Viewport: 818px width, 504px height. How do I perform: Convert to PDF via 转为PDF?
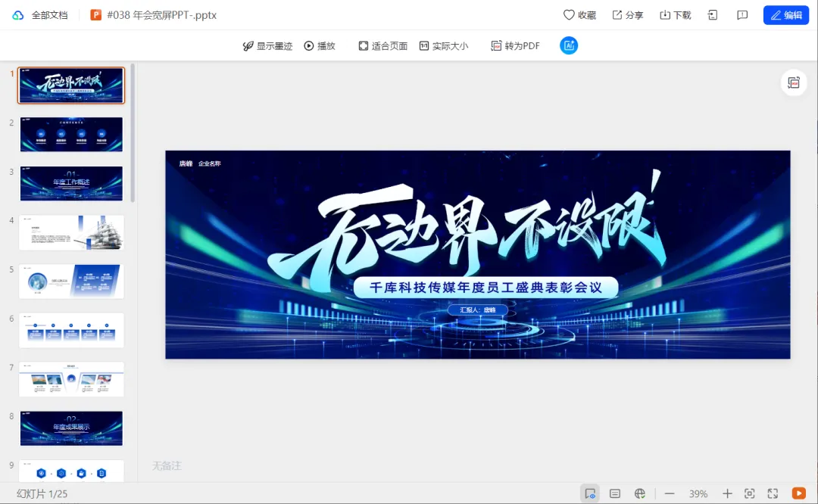pyautogui.click(x=515, y=46)
